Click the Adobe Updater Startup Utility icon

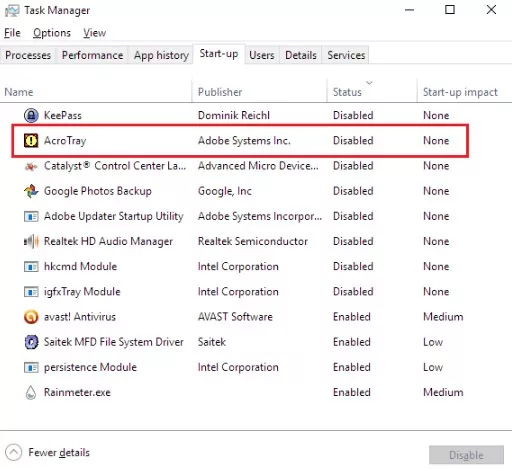(x=31, y=217)
